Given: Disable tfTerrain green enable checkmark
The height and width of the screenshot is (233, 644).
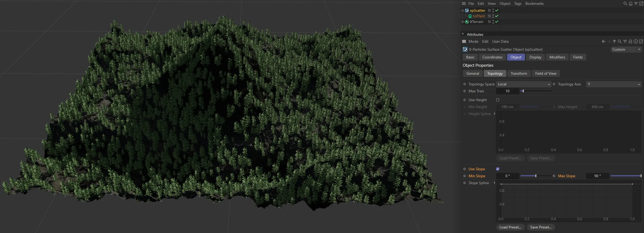Looking at the screenshot, I should pyautogui.click(x=497, y=22).
